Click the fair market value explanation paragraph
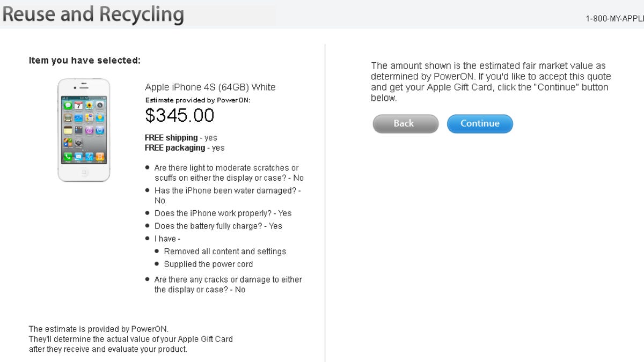 coord(491,82)
